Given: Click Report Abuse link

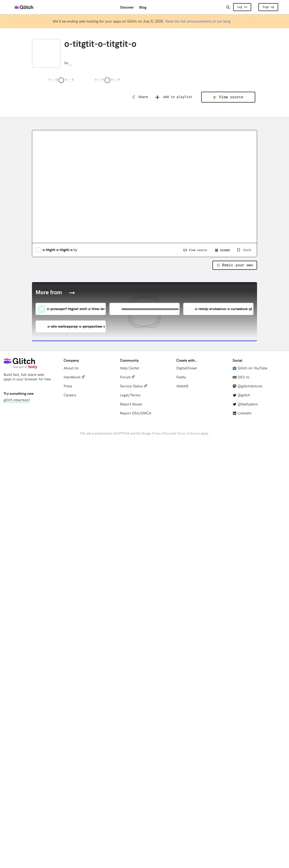Looking at the screenshot, I should [131, 404].
